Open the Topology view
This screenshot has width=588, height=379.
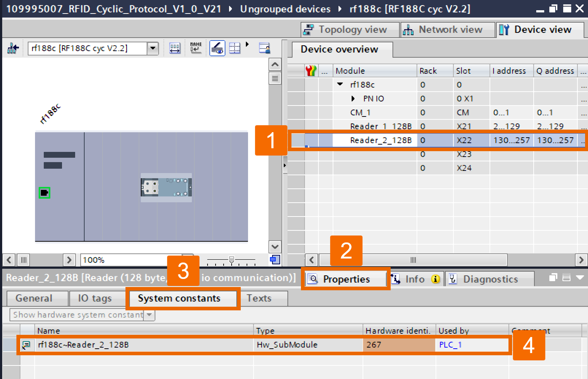pyautogui.click(x=350, y=30)
